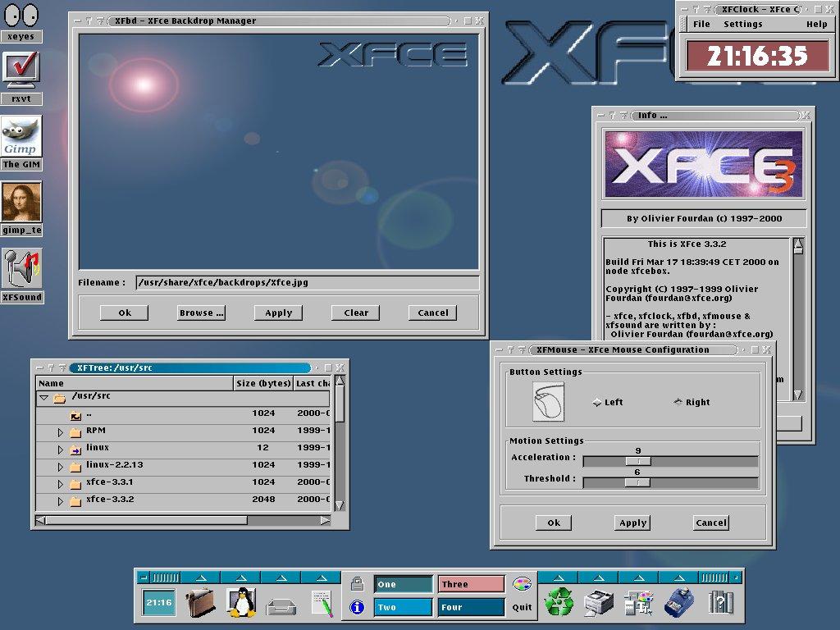This screenshot has width=840, height=630.
Task: Click the linux symlink folder icon
Action: click(75, 449)
